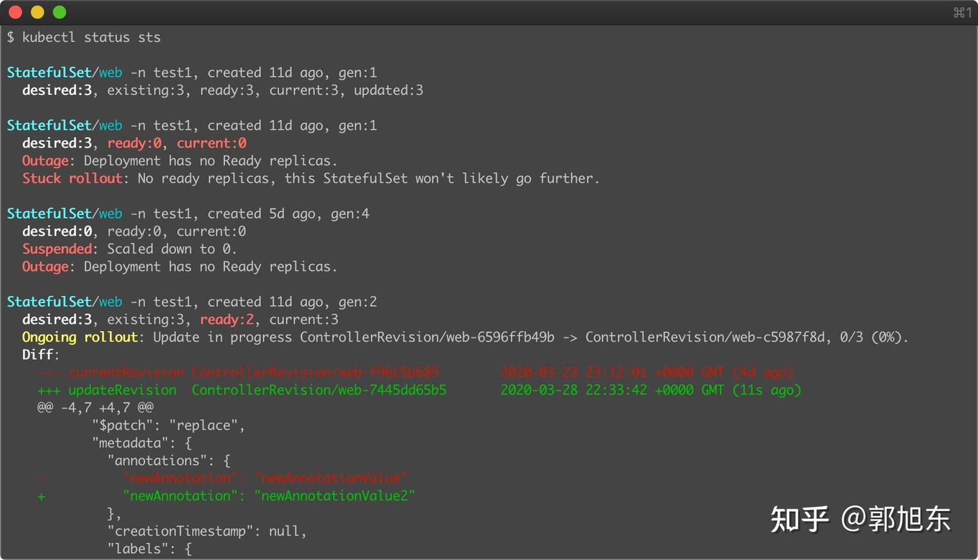Click the "gen:4" generation value
Viewport: 978px width, 560px height.
350,214
